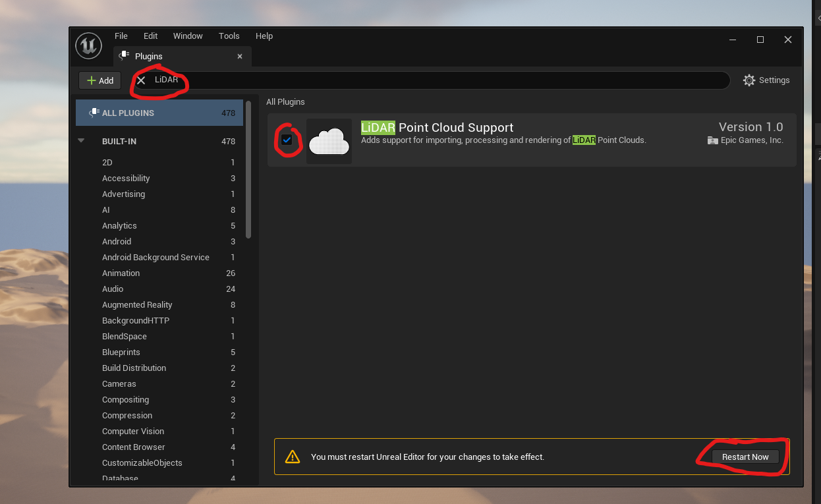Clear the LiDAR search with X icon
The width and height of the screenshot is (821, 504).
click(x=141, y=80)
